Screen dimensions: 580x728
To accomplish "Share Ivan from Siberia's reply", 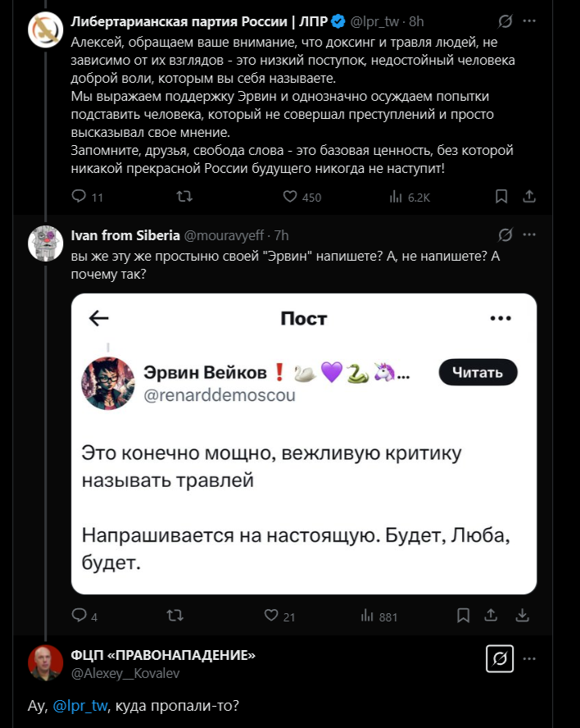I will [x=492, y=616].
